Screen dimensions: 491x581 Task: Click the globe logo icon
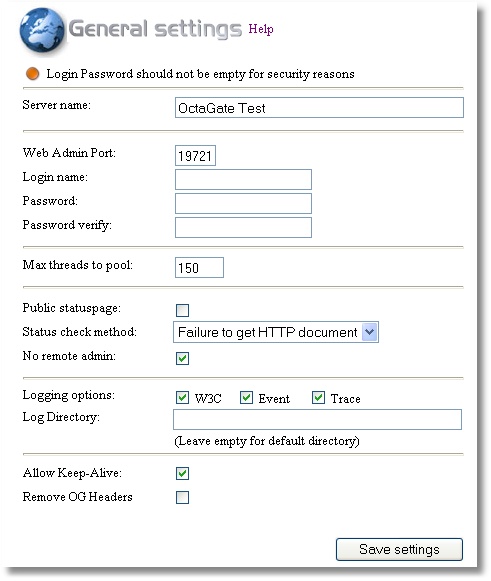coord(42,30)
